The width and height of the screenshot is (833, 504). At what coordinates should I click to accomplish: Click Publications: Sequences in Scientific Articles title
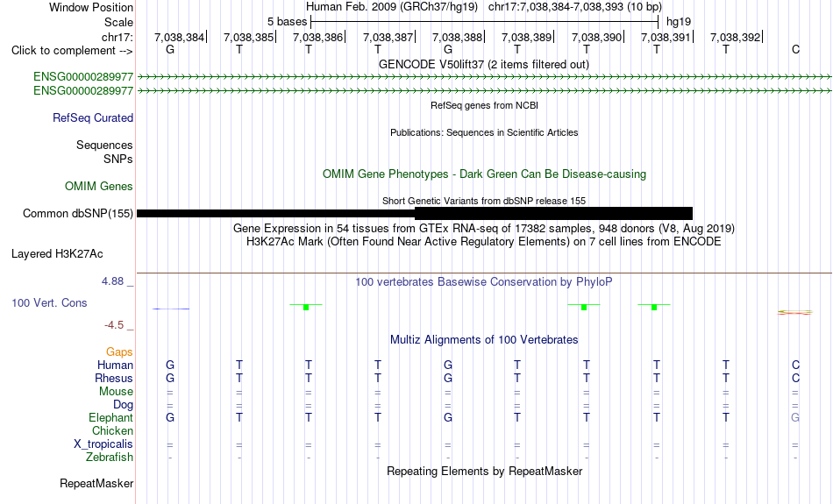pyautogui.click(x=484, y=132)
